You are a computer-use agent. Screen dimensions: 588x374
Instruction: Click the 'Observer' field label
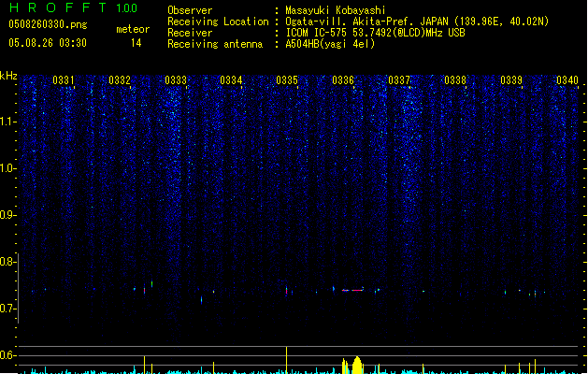pos(190,10)
